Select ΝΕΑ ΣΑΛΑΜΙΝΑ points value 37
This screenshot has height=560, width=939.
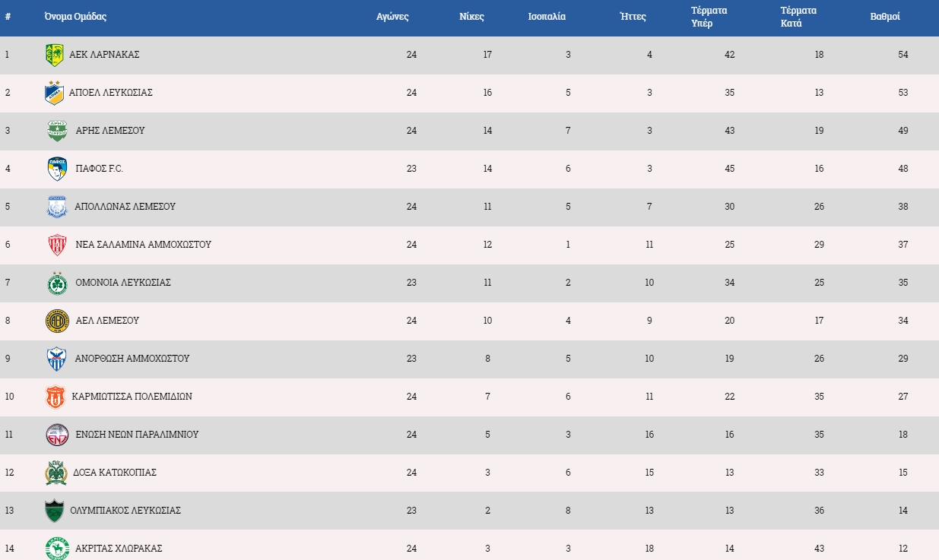click(x=903, y=245)
